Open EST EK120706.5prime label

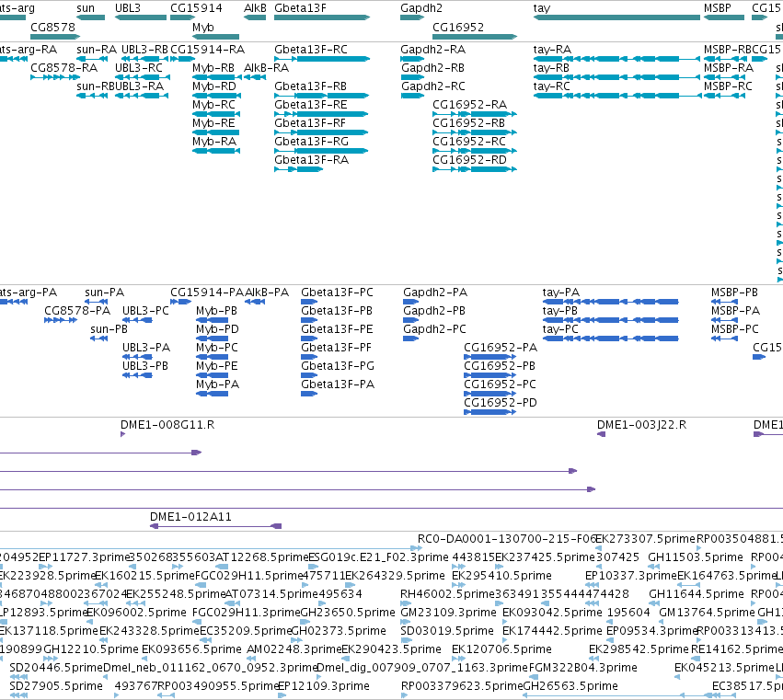pyautogui.click(x=501, y=650)
